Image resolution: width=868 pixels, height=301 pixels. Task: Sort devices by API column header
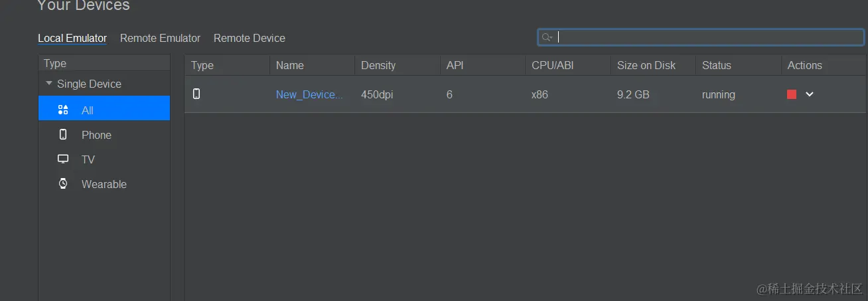point(455,65)
